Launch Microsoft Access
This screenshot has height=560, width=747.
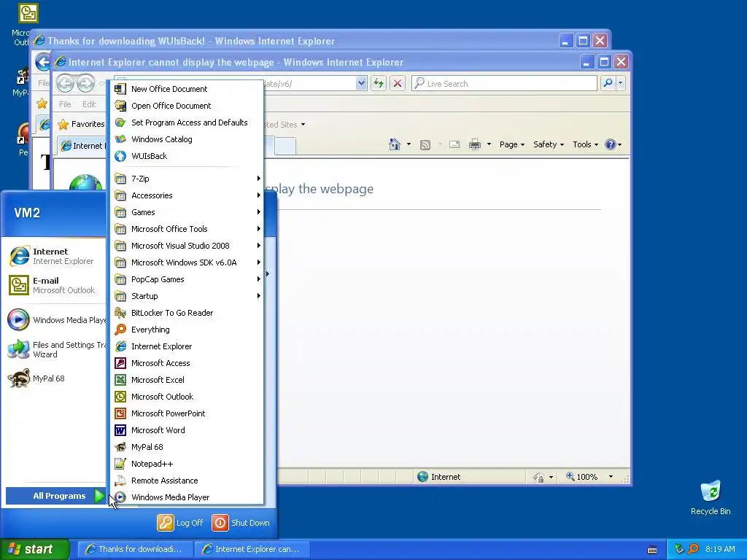(x=186, y=363)
